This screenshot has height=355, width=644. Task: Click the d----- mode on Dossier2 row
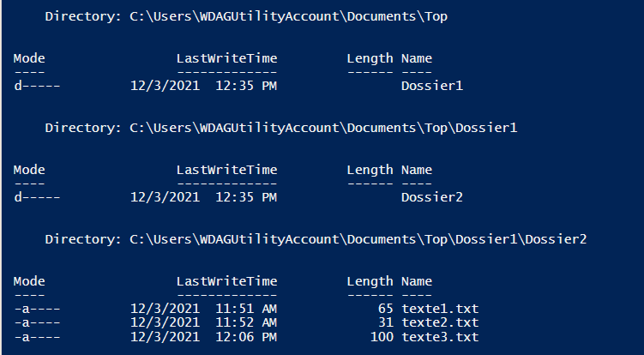[x=37, y=197]
